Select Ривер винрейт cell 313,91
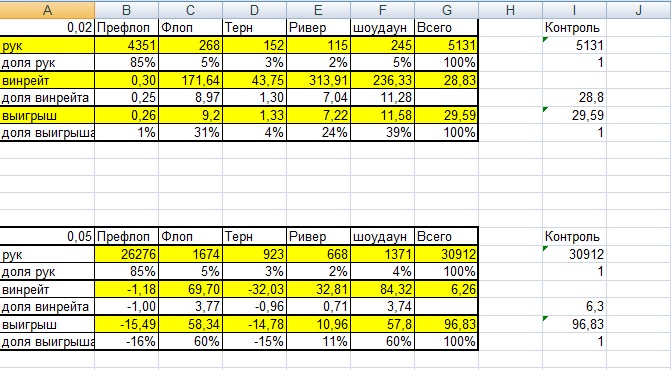The width and height of the screenshot is (671, 370). pos(318,80)
